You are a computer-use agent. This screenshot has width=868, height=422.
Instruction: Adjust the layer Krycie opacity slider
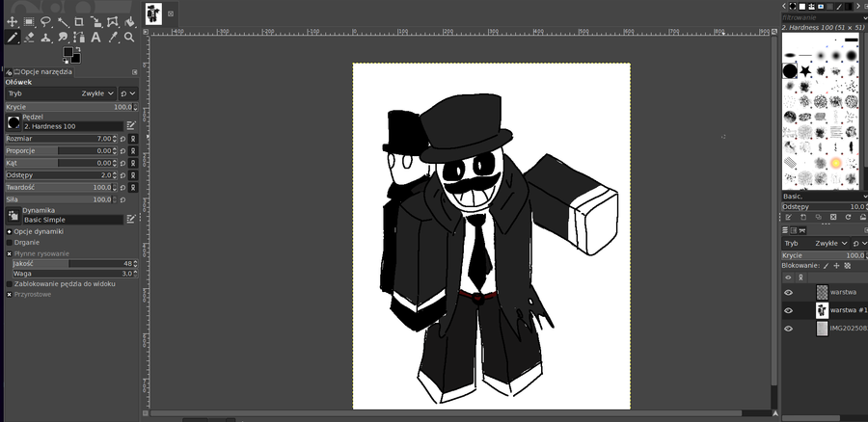coord(824,255)
